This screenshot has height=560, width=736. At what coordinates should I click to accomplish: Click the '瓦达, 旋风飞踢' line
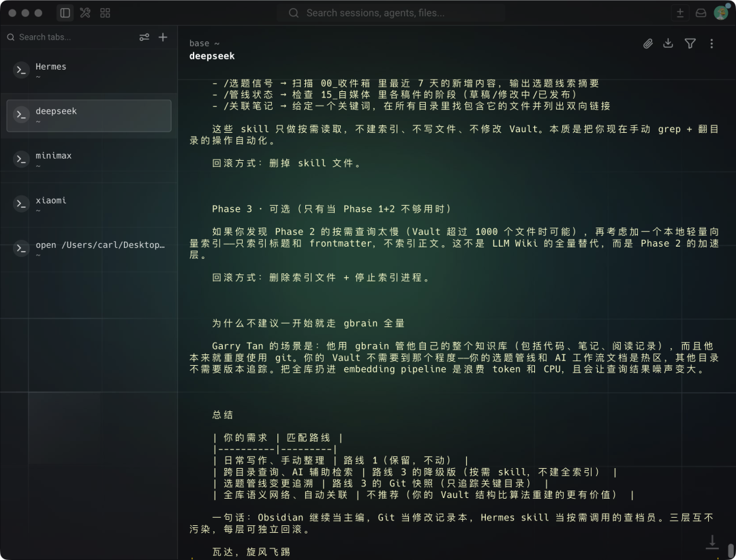click(251, 552)
